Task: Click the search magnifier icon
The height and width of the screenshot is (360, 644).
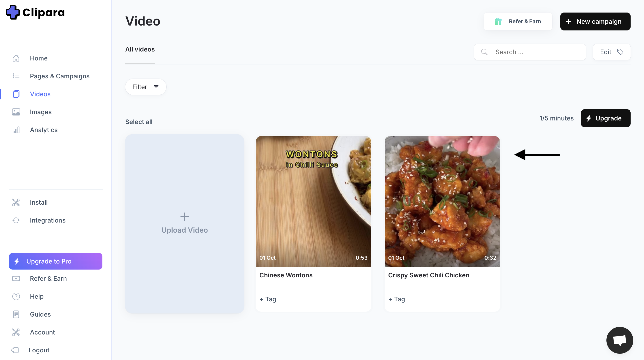Action: click(484, 52)
